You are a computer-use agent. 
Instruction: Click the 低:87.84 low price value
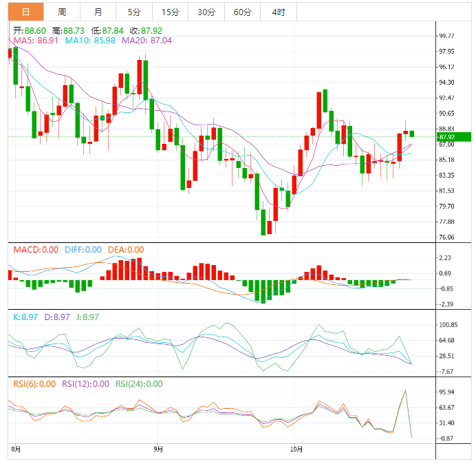(107, 31)
